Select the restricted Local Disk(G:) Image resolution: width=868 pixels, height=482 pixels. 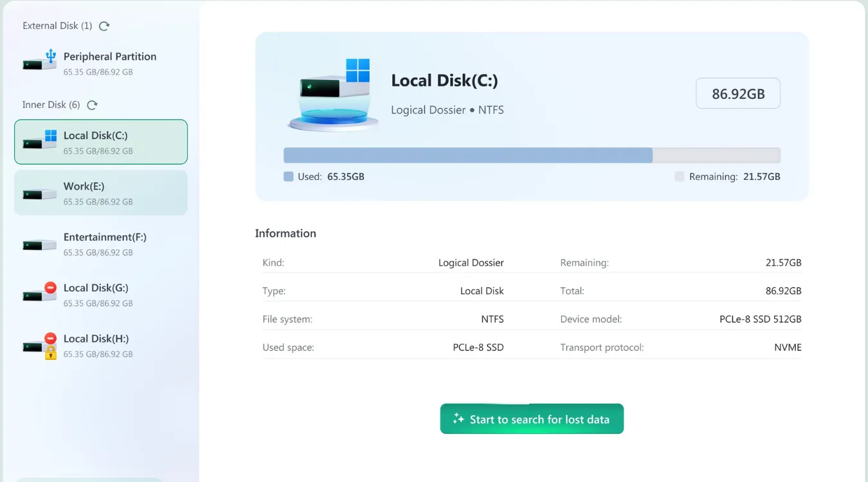[x=100, y=294]
